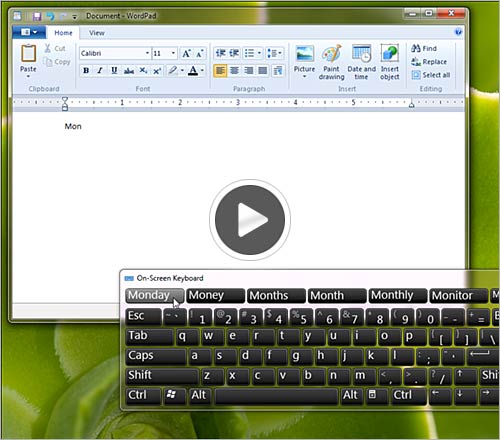Click the Copy icon in Clipboard group
Screen dimensions: 500x440
point(48,62)
